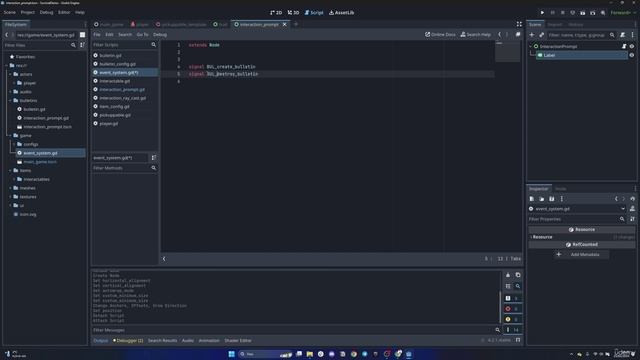Click the Resource class button in Inspector
640x360 pixels.
tap(582, 229)
